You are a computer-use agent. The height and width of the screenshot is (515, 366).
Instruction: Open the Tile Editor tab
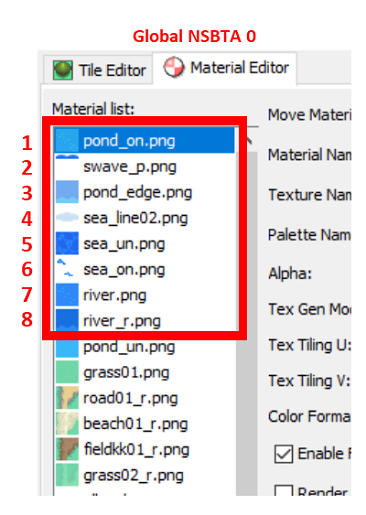tap(98, 70)
